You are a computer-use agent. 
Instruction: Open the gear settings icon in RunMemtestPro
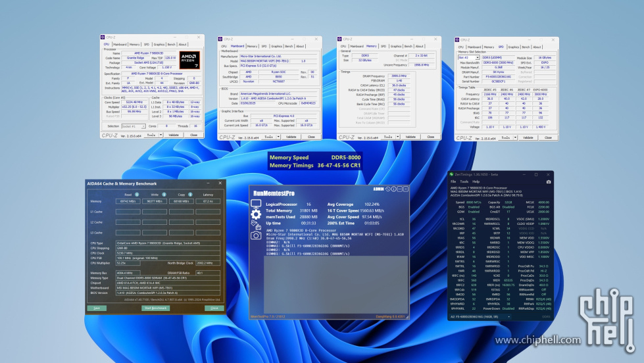[256, 214]
